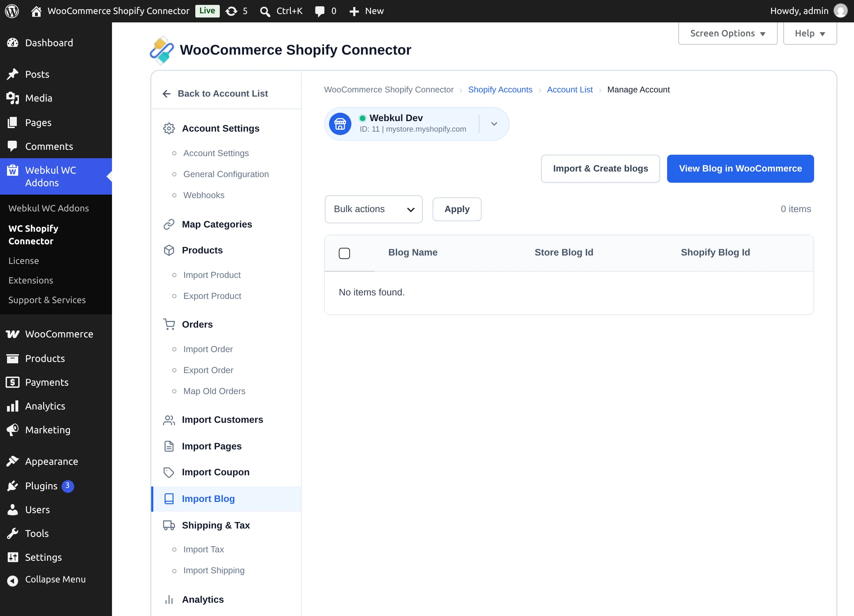The image size is (854, 616).
Task: Open the License submenu item
Action: pos(24,261)
